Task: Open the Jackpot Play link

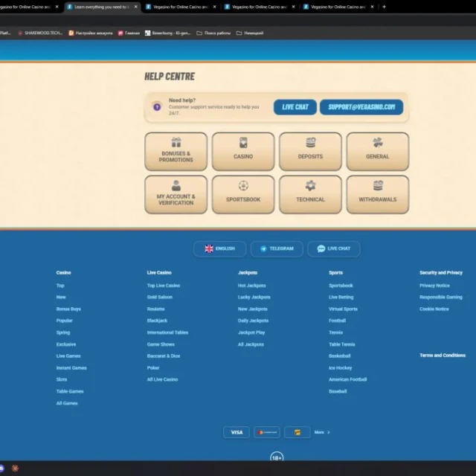Action: click(x=251, y=332)
